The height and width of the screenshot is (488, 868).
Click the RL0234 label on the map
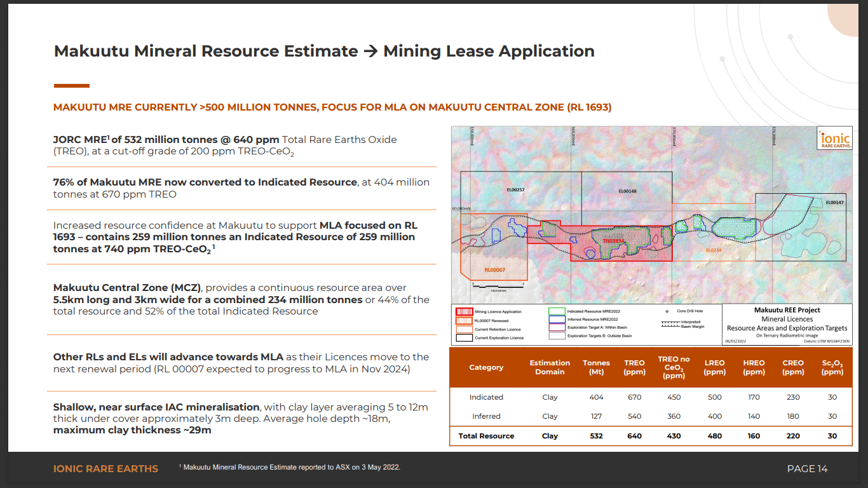coord(714,250)
